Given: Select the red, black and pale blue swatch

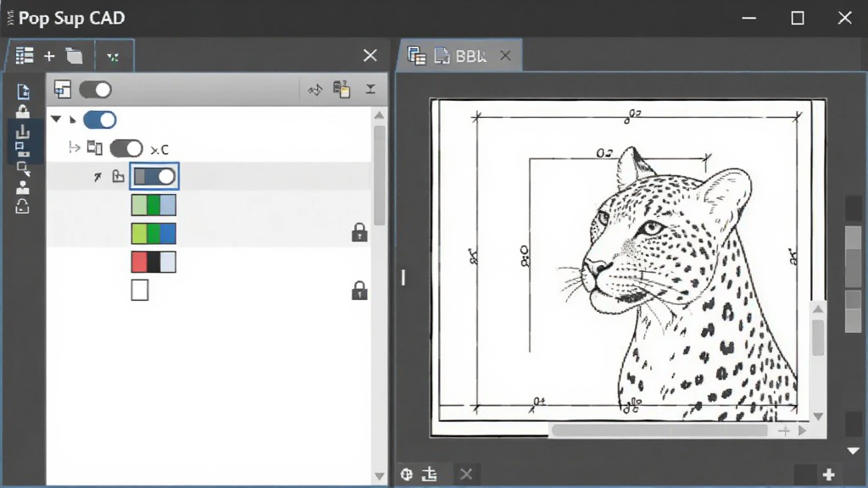Looking at the screenshot, I should click(x=154, y=262).
